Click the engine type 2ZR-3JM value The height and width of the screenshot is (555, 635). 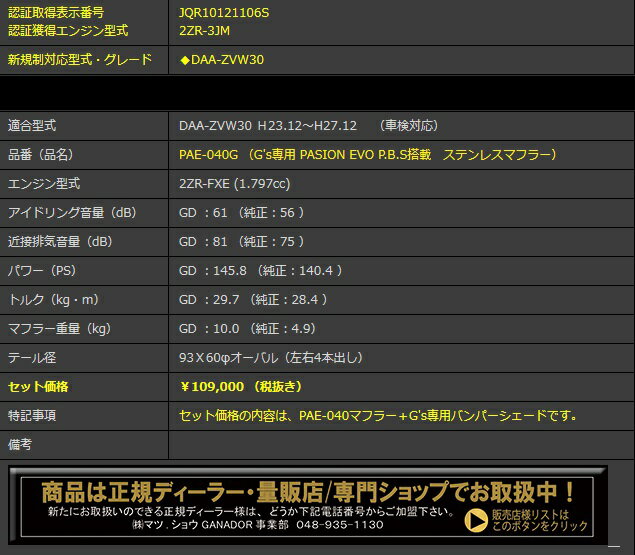pyautogui.click(x=207, y=31)
